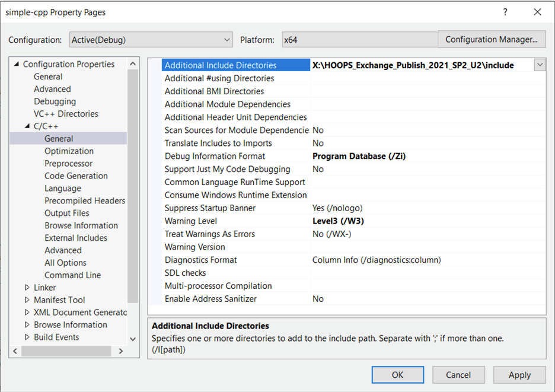555x392 pixels.
Task: Select the Manifest Tool node label
Action: pyautogui.click(x=59, y=300)
